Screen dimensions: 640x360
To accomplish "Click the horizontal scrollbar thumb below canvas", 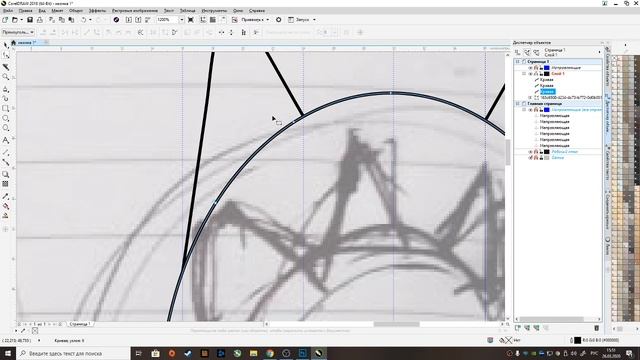I will 396,324.
